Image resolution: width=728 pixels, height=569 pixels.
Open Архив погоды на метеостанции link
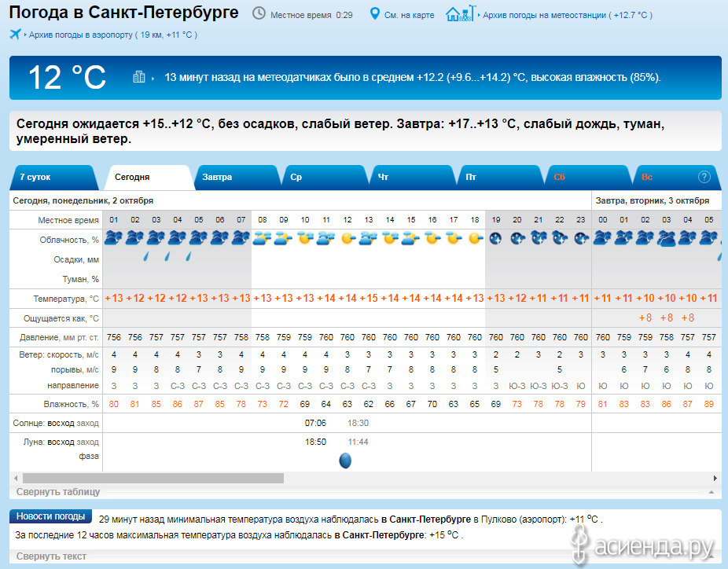click(544, 15)
